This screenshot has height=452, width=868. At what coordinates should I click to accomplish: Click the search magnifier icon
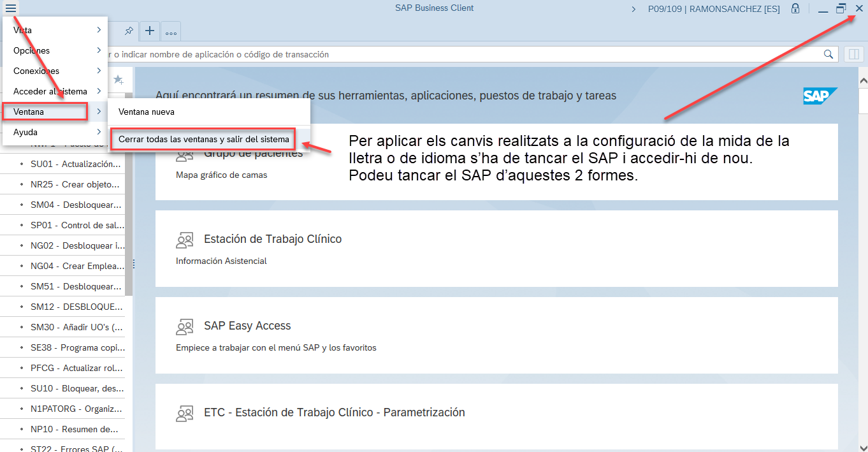click(x=828, y=54)
